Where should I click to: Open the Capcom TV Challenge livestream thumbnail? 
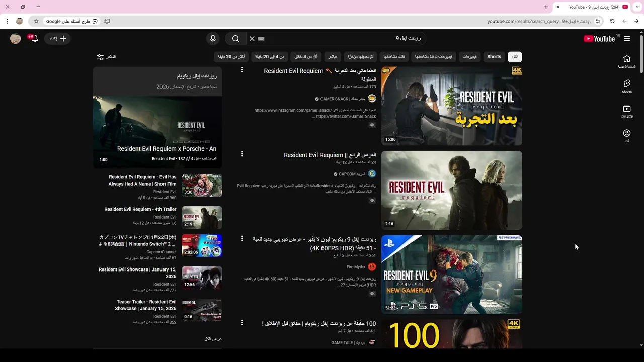click(202, 245)
